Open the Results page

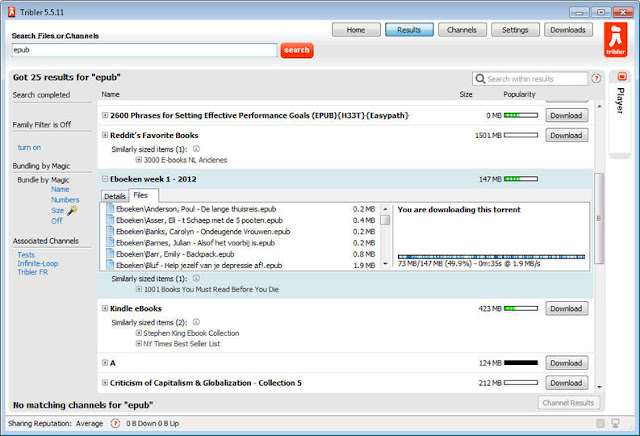tap(409, 30)
